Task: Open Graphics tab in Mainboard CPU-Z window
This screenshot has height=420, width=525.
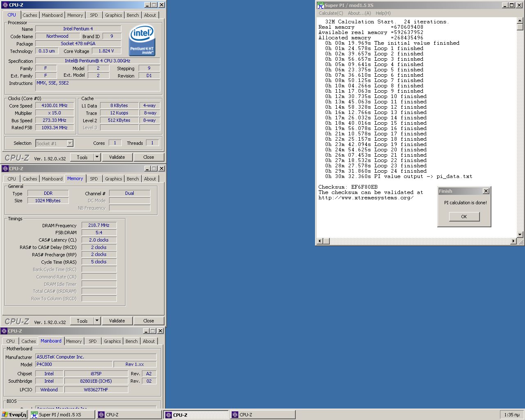Action: [x=112, y=341]
